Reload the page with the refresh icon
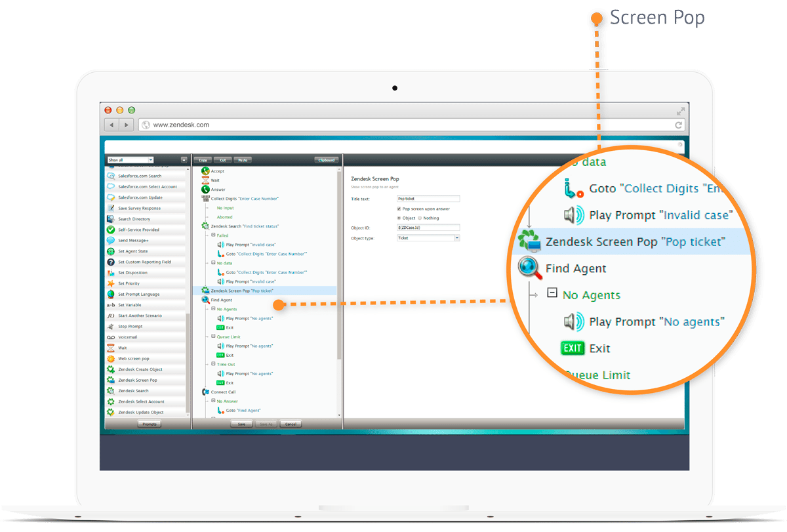The image size is (787, 532). pos(679,125)
